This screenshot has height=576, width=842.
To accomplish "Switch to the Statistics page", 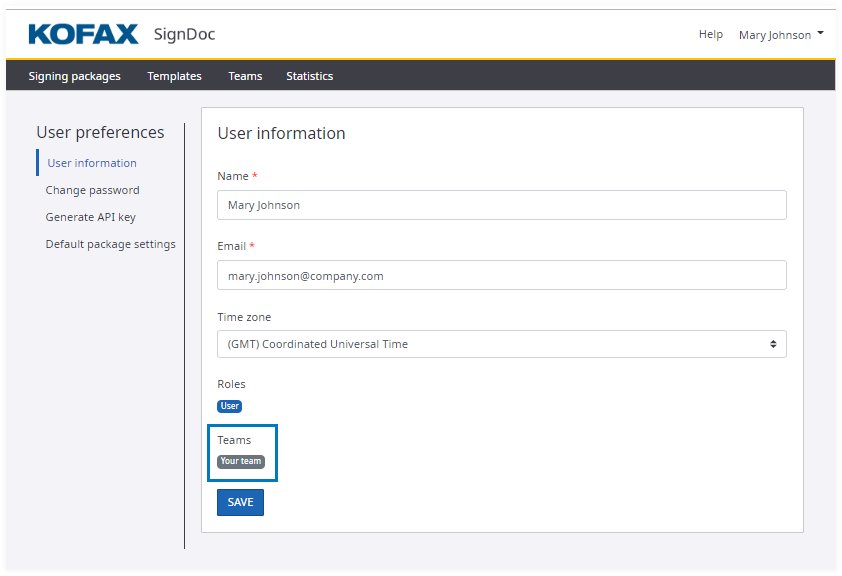I will click(x=309, y=76).
